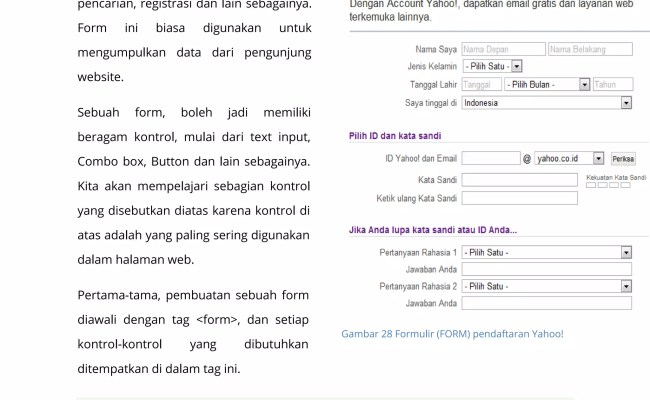Click the text "ditempatkan di dalam tag ini."

159,369
